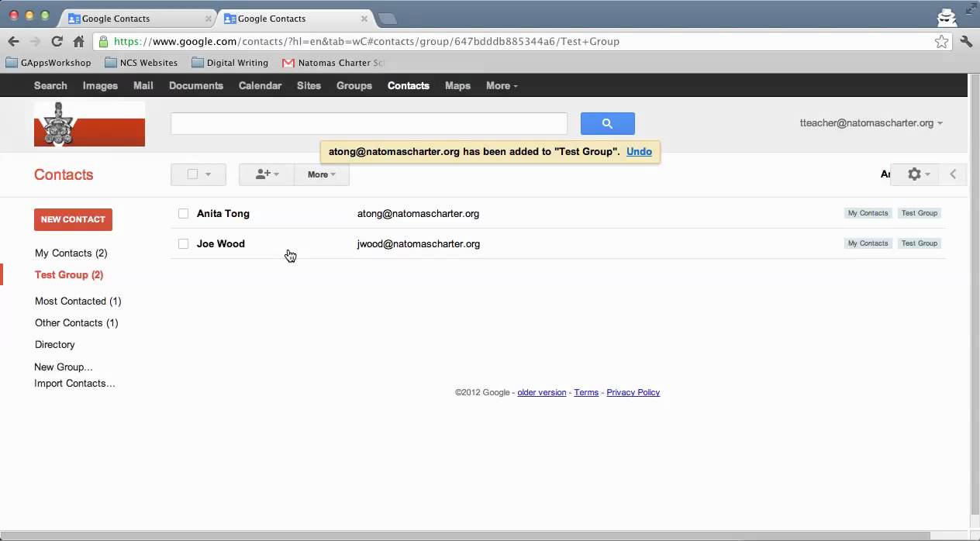Click the NEW CONTACT button
The height and width of the screenshot is (541, 980).
[73, 219]
